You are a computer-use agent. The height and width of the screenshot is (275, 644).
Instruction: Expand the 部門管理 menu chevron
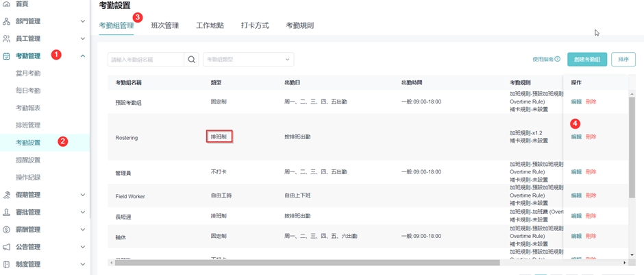[83, 21]
